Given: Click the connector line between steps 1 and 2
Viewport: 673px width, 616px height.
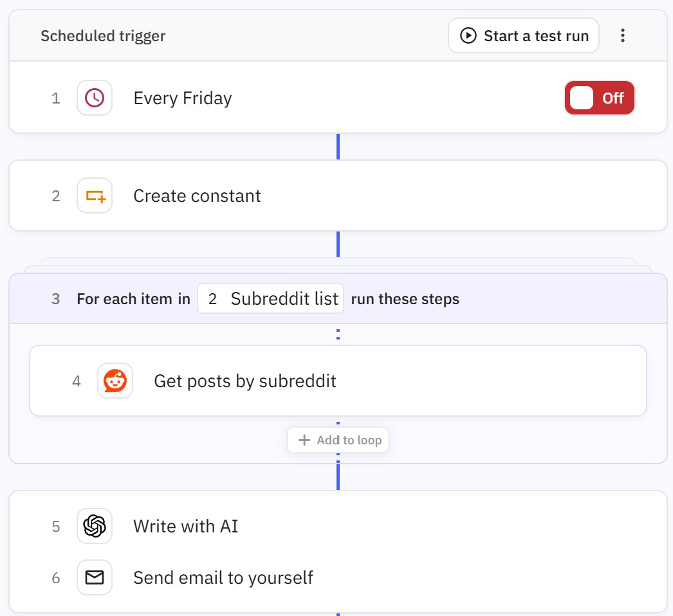Looking at the screenshot, I should [338, 147].
